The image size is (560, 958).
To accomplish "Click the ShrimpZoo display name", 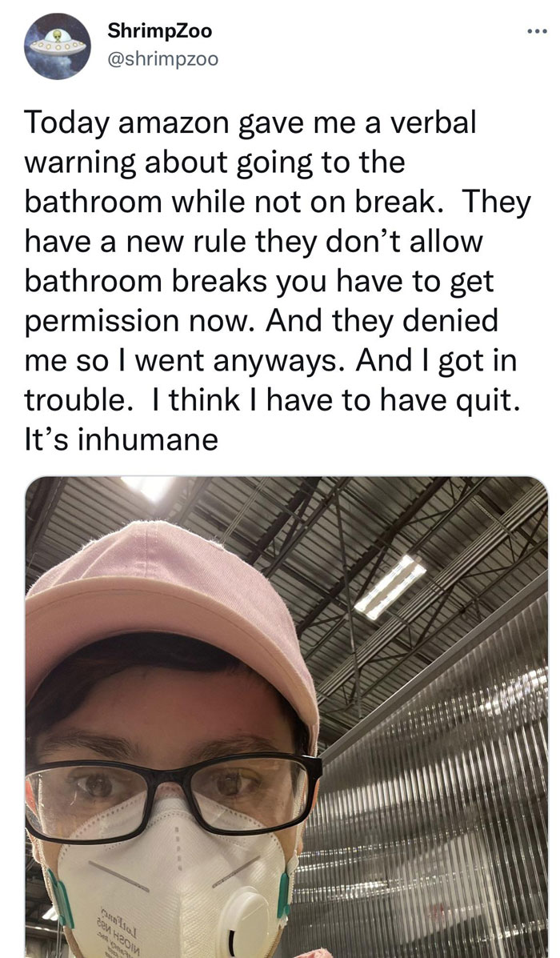I will 159,31.
